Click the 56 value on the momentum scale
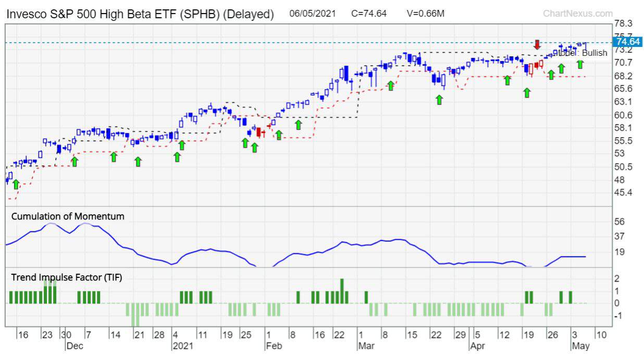Screen dimensions: 644x354 tap(620, 222)
